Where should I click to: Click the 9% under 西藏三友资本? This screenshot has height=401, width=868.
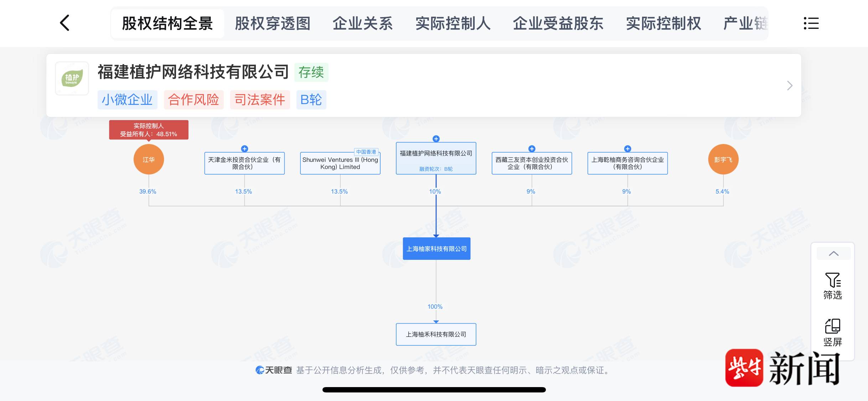coord(531,191)
